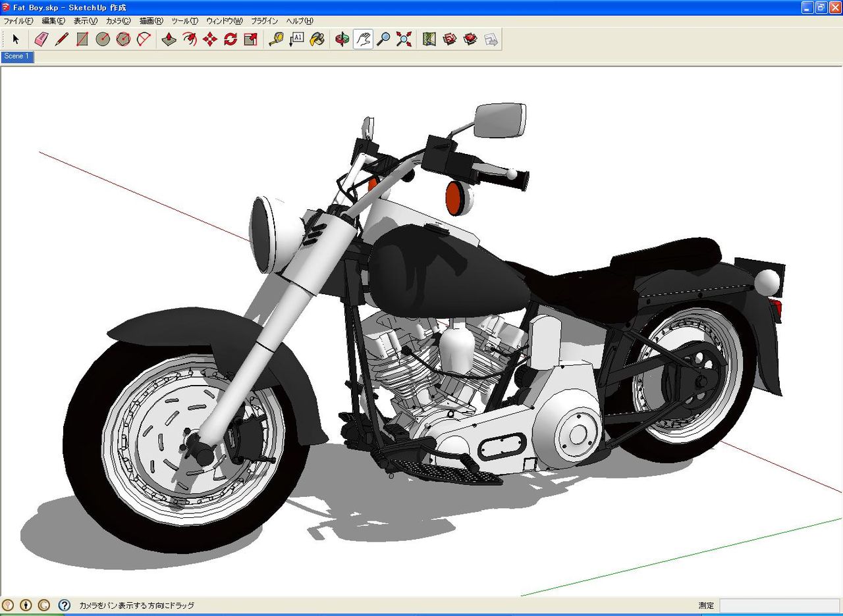Viewport: 843px width, 616px height.
Task: Click the Zoom magnifier tool
Action: coord(383,39)
